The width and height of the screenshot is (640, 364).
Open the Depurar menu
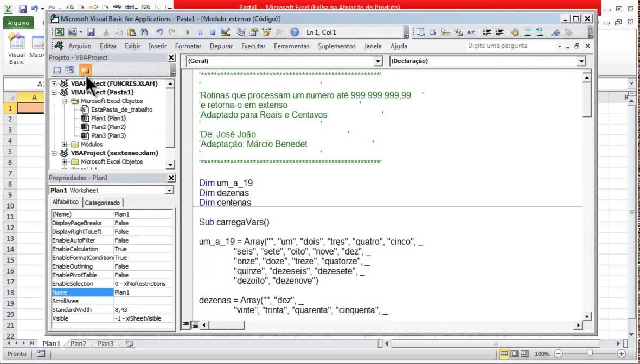click(x=221, y=46)
